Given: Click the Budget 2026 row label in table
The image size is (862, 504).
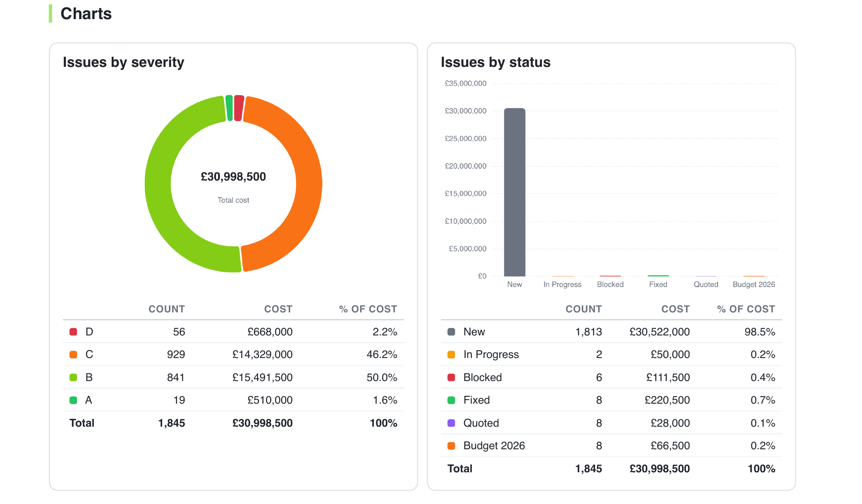Looking at the screenshot, I should (494, 446).
